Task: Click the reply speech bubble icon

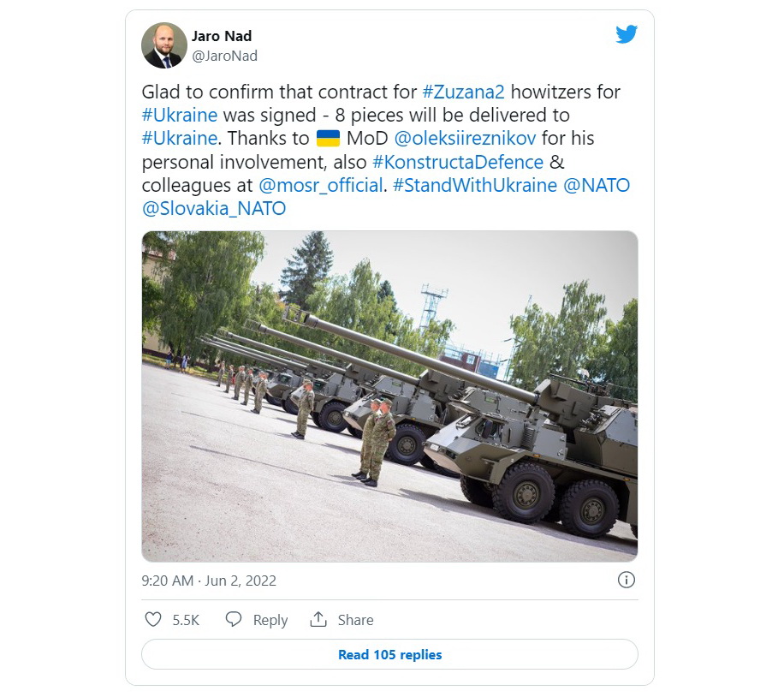Action: [234, 619]
